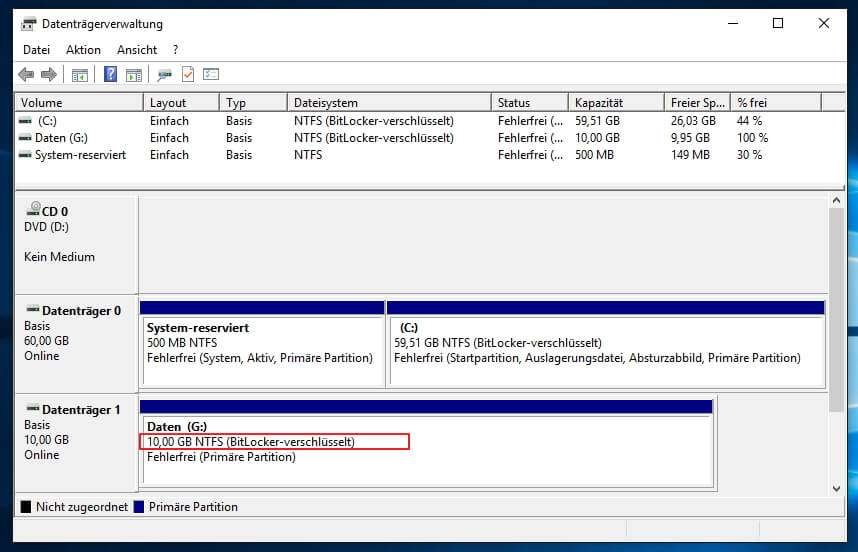This screenshot has height=552, width=858.
Task: Click the Nicht zugeordnet legend label
Action: tap(82, 507)
